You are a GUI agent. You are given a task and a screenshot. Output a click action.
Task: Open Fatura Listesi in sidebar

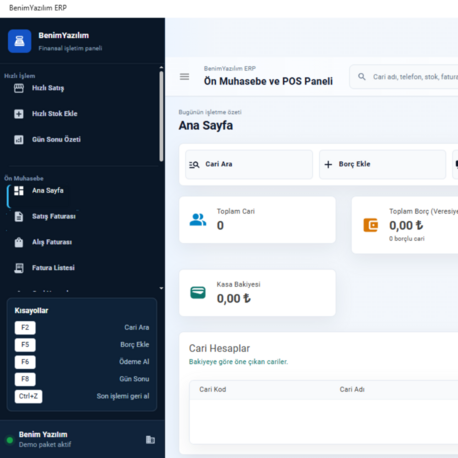coord(53,268)
